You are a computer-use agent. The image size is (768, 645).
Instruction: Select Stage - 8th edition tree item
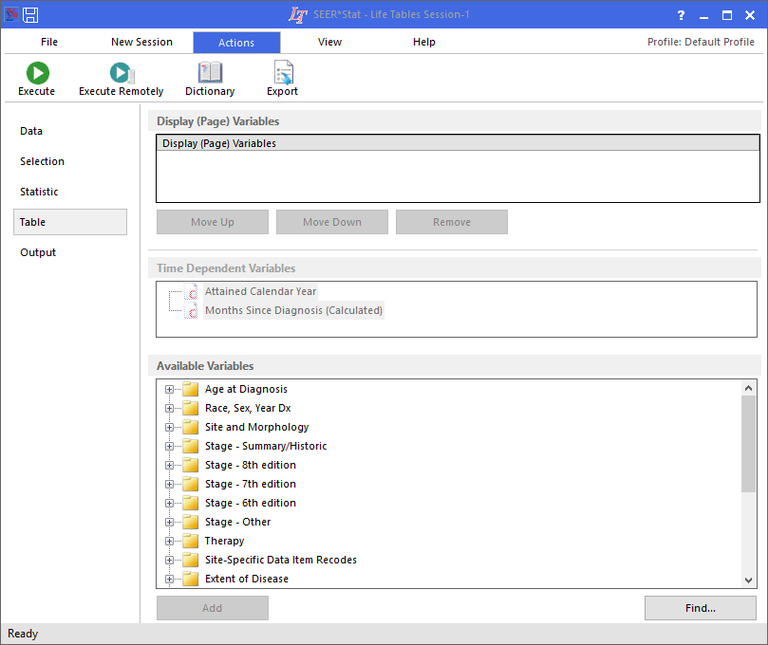[250, 465]
